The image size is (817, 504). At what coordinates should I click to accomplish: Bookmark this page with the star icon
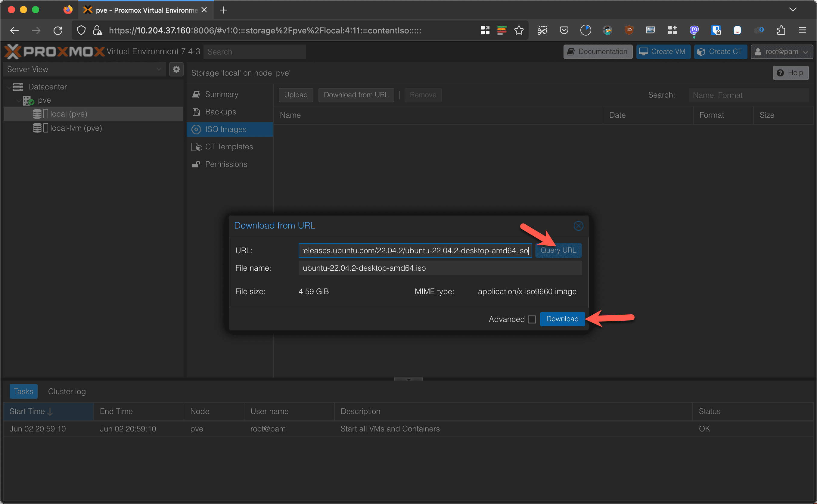pyautogui.click(x=519, y=31)
